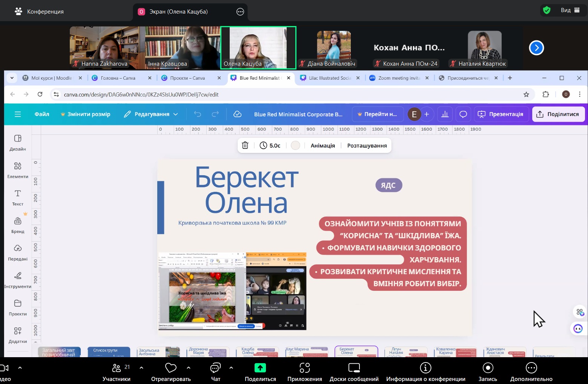Screen dimensions: 588x384
Task: Open the analytics bar chart icon
Action: 445,114
